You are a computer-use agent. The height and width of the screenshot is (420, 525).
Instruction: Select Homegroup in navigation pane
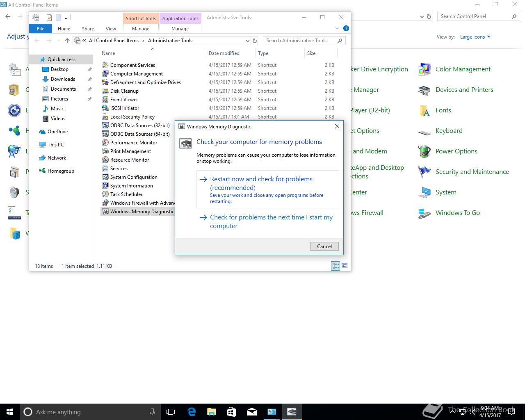tap(61, 171)
